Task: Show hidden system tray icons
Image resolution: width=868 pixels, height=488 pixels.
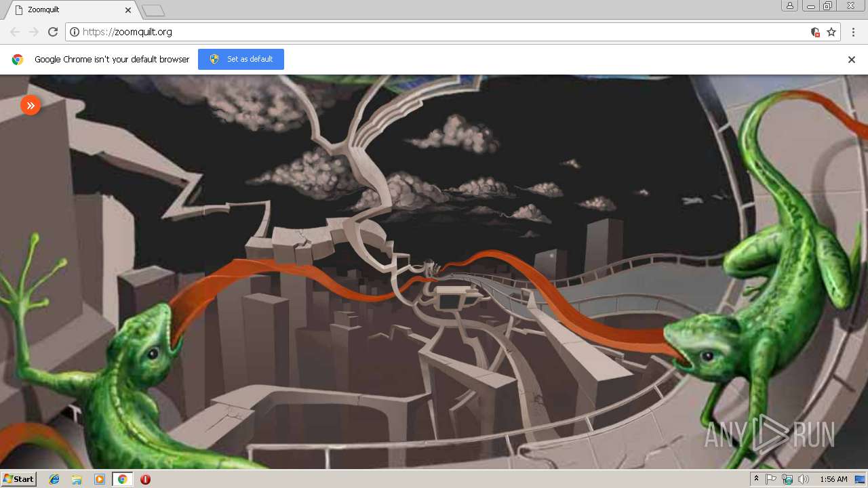Action: 757,479
